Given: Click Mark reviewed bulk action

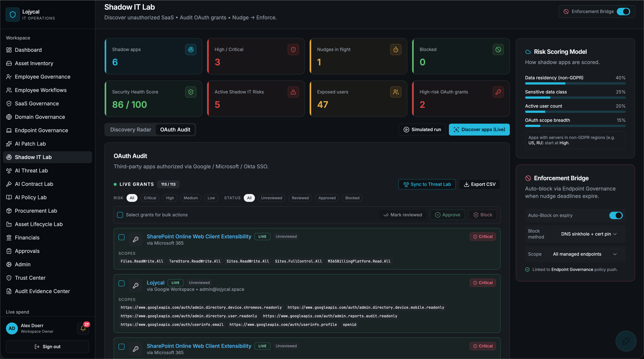Looking at the screenshot, I should click(x=402, y=215).
